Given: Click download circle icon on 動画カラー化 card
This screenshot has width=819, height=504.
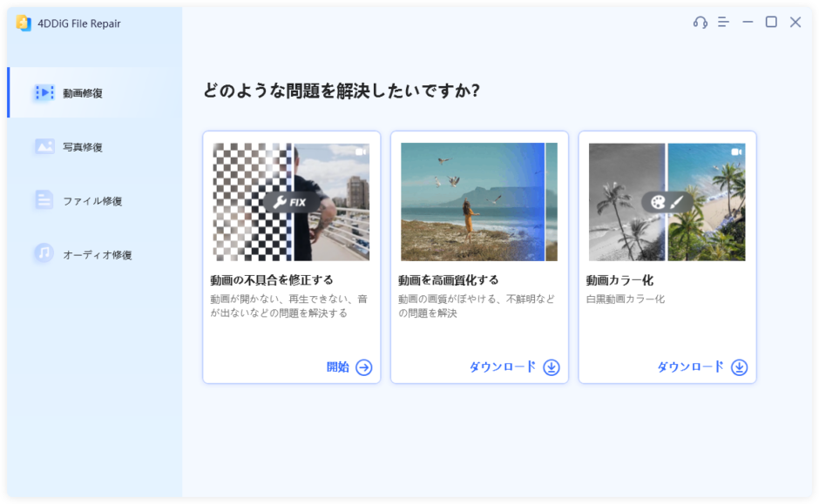Looking at the screenshot, I should click(x=739, y=367).
